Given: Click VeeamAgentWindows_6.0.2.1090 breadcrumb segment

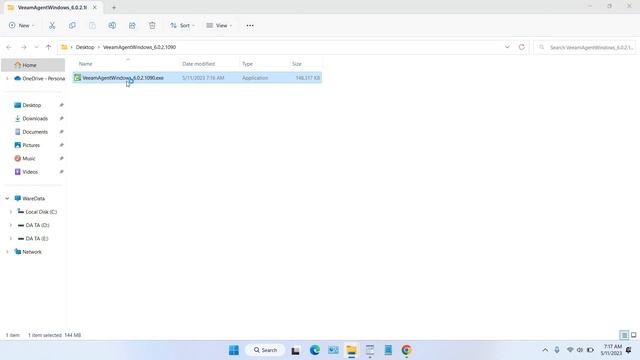Looking at the screenshot, I should point(139,47).
